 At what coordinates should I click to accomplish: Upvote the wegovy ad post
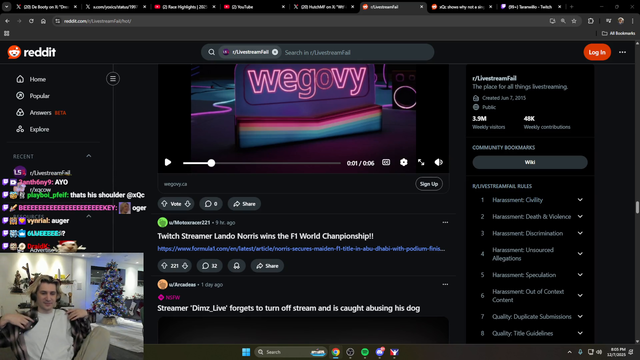pyautogui.click(x=164, y=204)
